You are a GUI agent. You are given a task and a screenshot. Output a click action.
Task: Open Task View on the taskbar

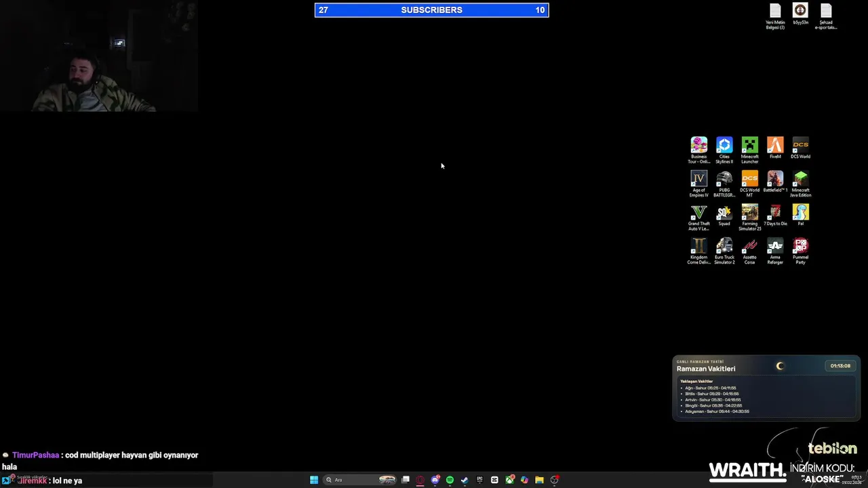pos(406,480)
